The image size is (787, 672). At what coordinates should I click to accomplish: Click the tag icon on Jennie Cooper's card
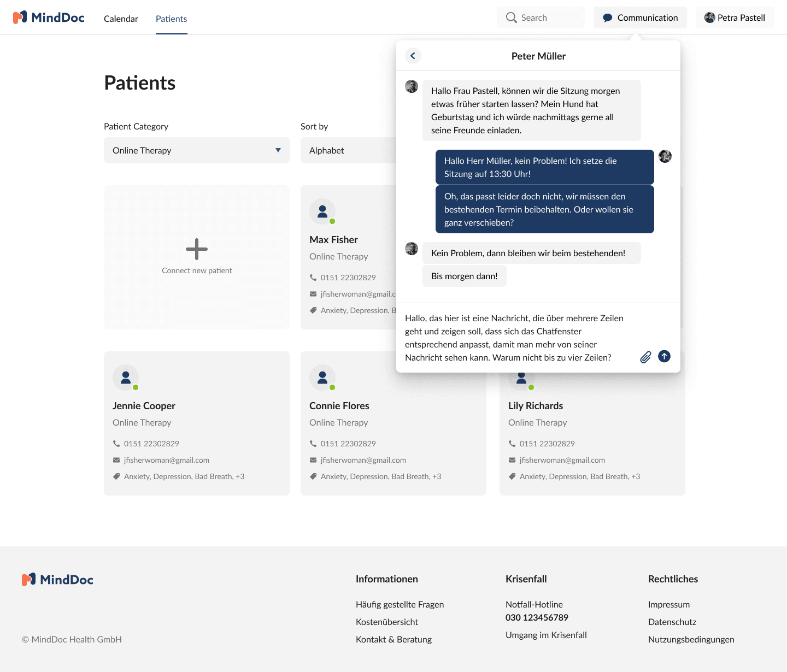pyautogui.click(x=116, y=476)
